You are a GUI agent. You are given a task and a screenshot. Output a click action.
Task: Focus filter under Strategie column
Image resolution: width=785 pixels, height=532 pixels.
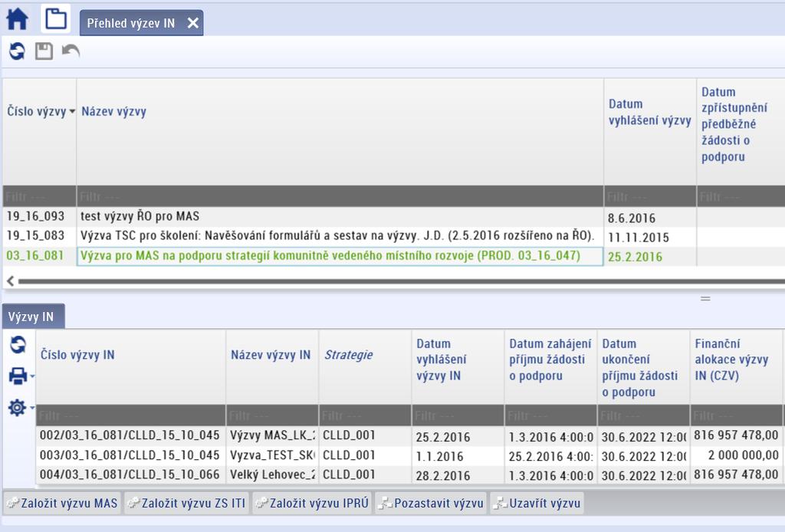(x=364, y=415)
